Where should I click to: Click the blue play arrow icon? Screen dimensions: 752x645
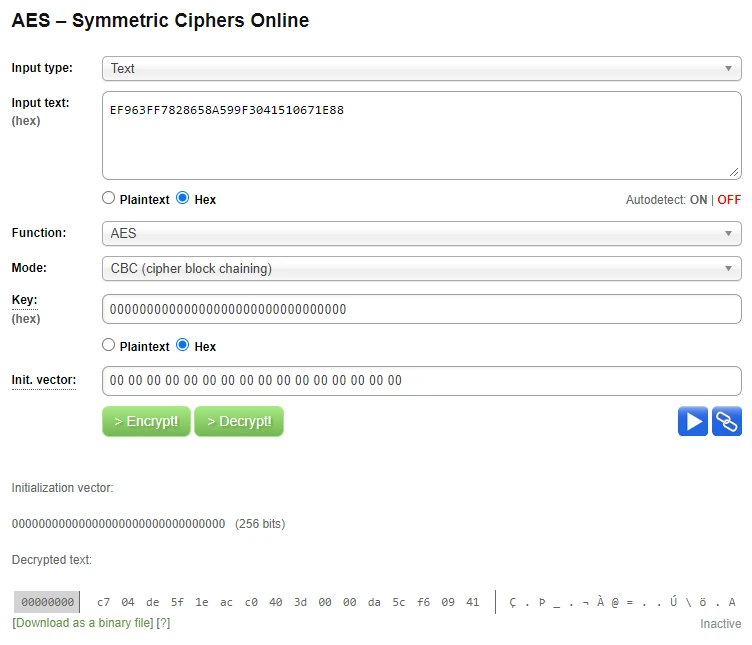692,422
